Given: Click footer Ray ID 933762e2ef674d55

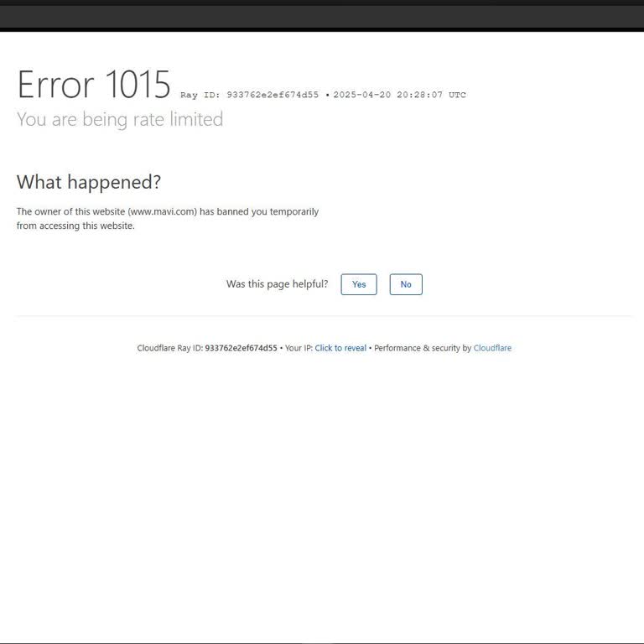Looking at the screenshot, I should (x=241, y=348).
